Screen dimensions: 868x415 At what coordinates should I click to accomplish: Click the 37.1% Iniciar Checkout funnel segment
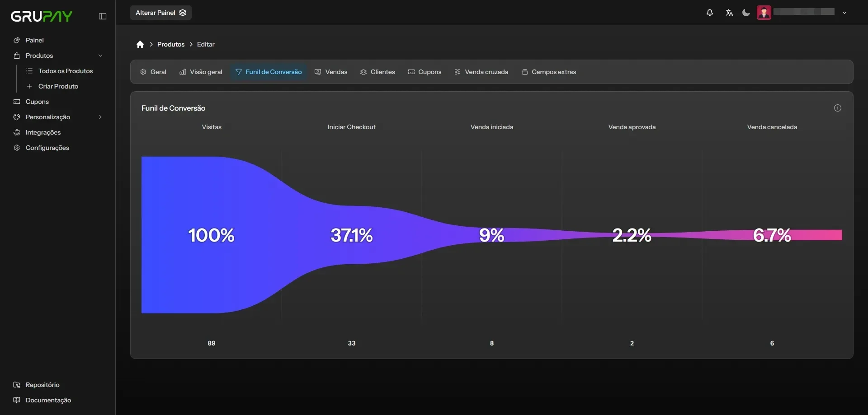pos(352,235)
